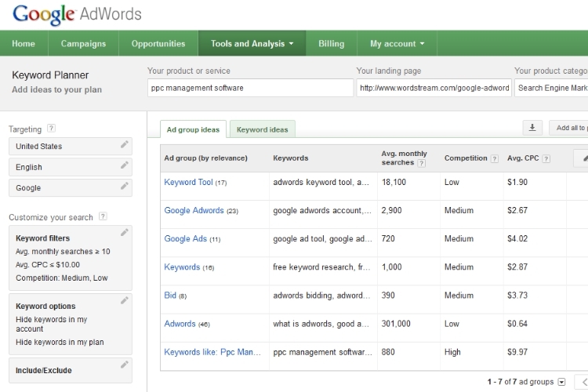
Task: Sort by Avg. monthly searches header
Action: tap(404, 158)
